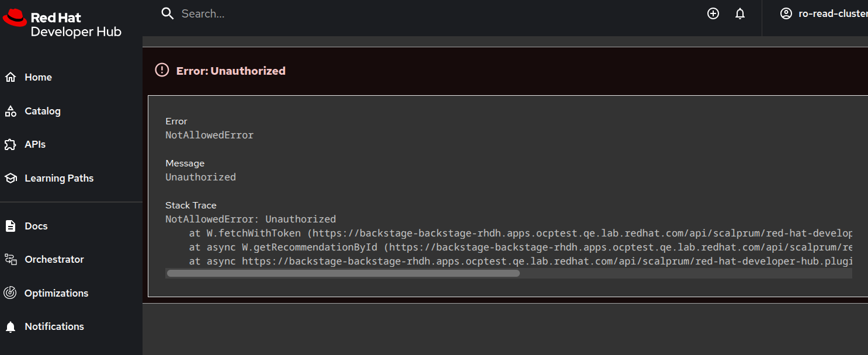The image size is (868, 355).
Task: Click the APIs puzzle piece icon
Action: (11, 145)
